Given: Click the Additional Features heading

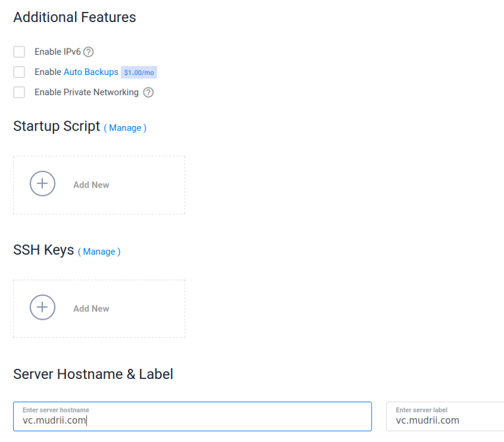Looking at the screenshot, I should (74, 17).
